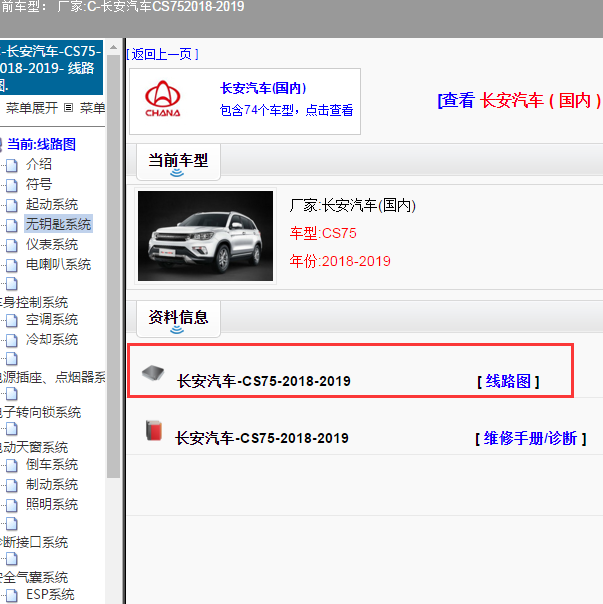
Task: Click the page icon next to 符号
Action: [12, 186]
